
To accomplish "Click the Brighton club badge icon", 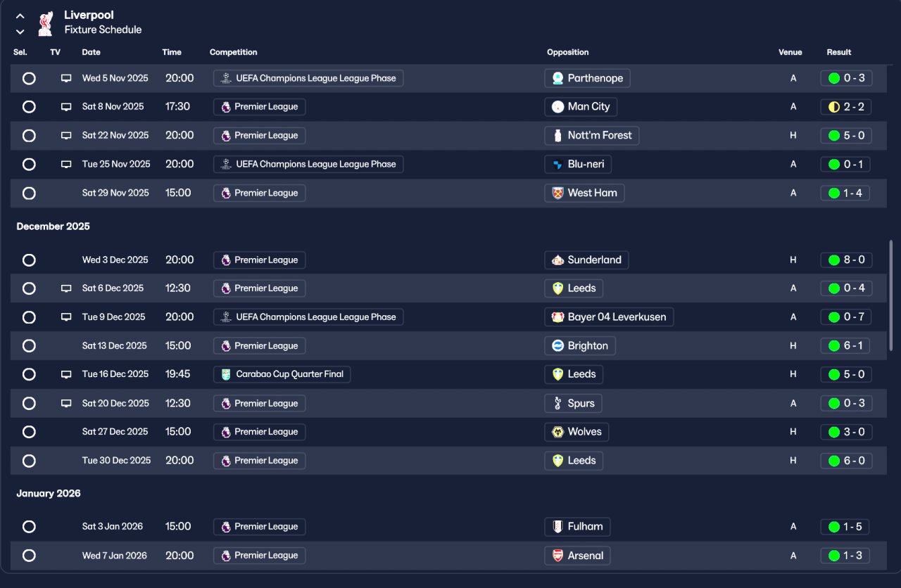I will (x=557, y=346).
